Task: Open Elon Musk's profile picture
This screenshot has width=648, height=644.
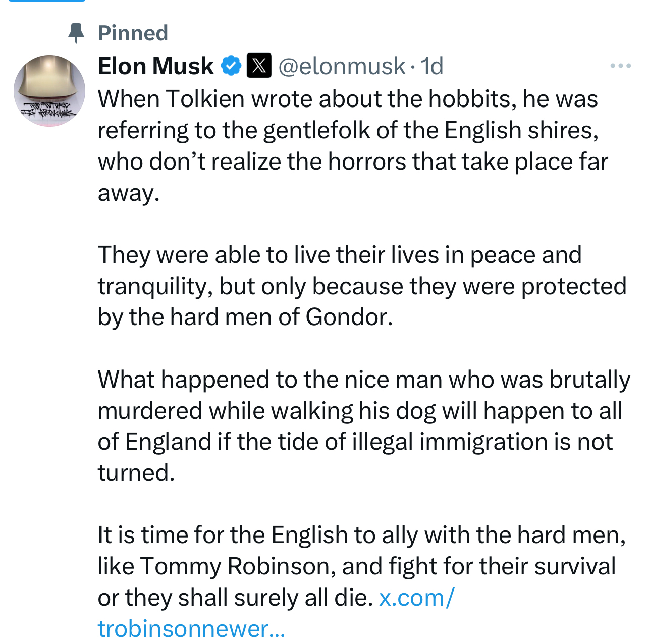Action: [x=49, y=90]
